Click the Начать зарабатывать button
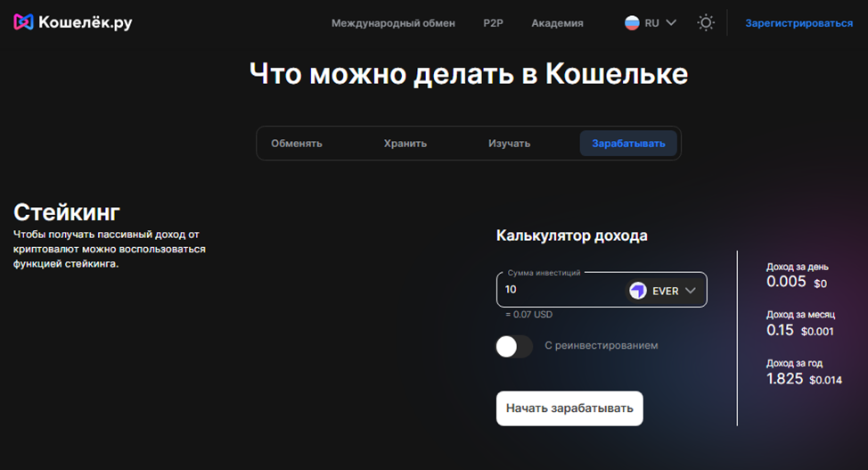The image size is (868, 470). tap(569, 408)
